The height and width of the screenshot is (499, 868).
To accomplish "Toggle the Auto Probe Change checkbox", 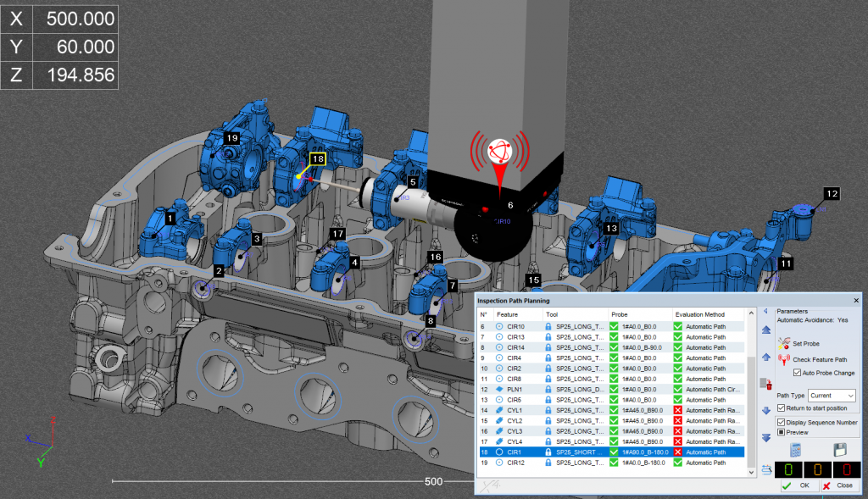I will [798, 372].
